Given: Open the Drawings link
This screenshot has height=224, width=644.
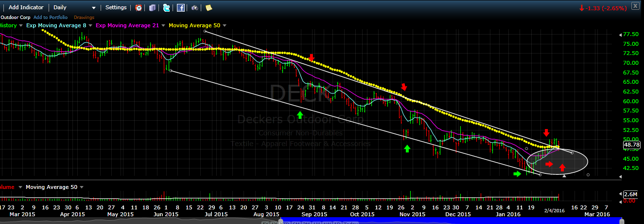Looking at the screenshot, I should coord(84,17).
